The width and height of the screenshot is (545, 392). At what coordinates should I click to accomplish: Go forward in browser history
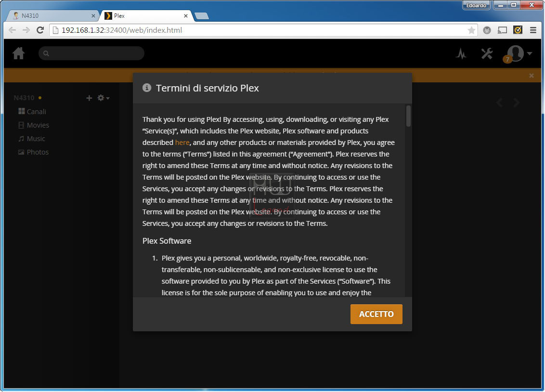click(x=26, y=30)
